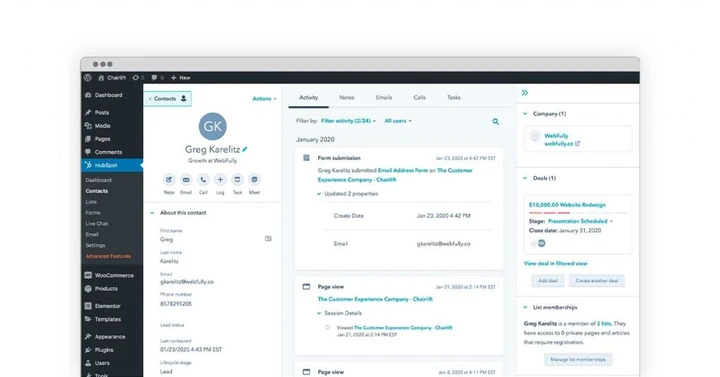Open HubSpot Contacts submenu item
Screen dimensions: 720x377
pos(96,191)
